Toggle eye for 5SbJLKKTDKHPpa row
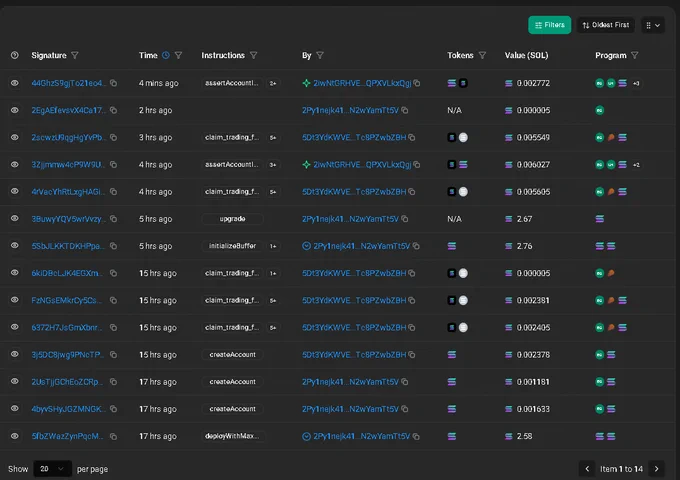The width and height of the screenshot is (680, 480). click(15, 245)
